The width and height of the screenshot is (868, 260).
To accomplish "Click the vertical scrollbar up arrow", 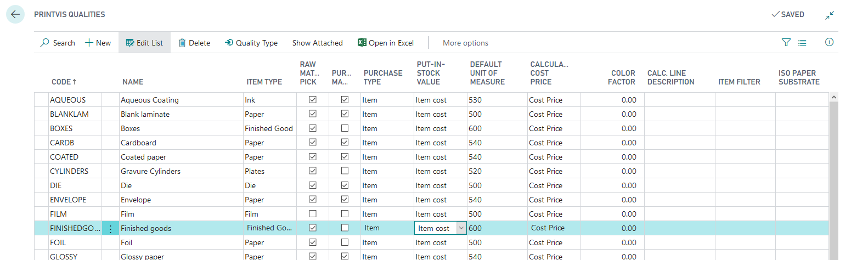I will coord(834,97).
